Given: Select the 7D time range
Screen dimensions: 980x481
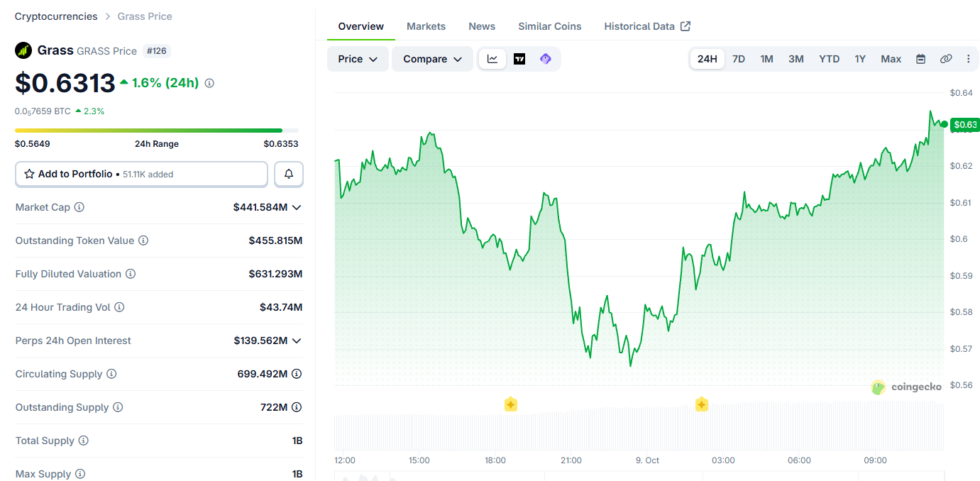Looking at the screenshot, I should pyautogui.click(x=739, y=59).
